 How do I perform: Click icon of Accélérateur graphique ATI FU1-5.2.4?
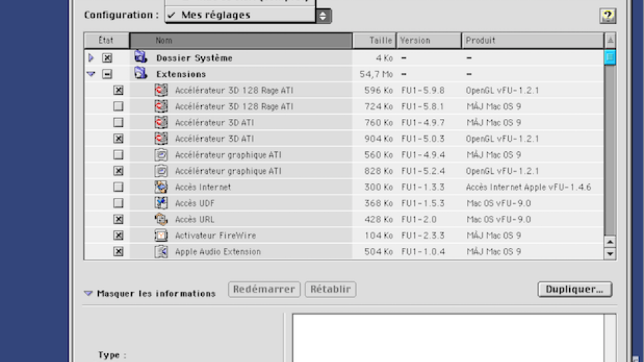pyautogui.click(x=161, y=170)
